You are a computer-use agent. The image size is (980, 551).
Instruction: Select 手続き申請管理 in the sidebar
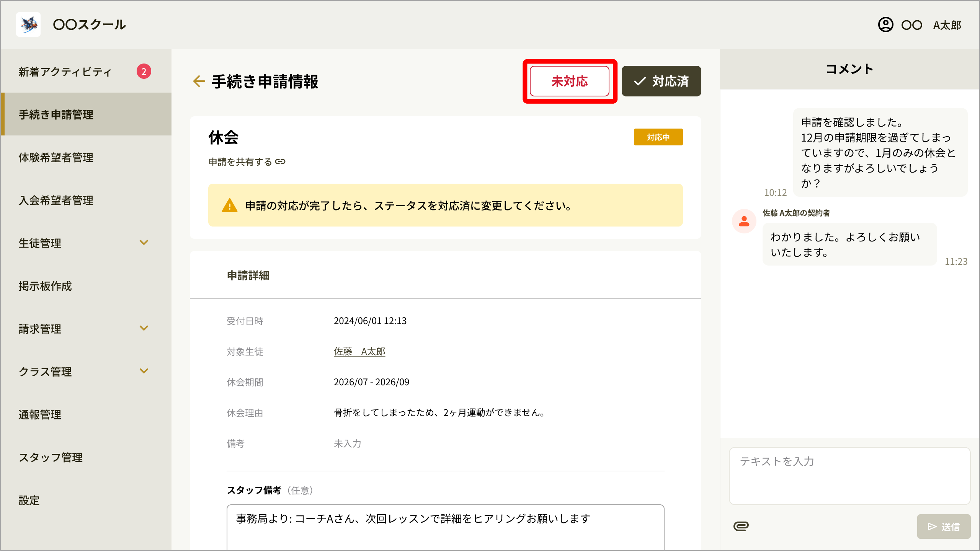pyautogui.click(x=86, y=114)
